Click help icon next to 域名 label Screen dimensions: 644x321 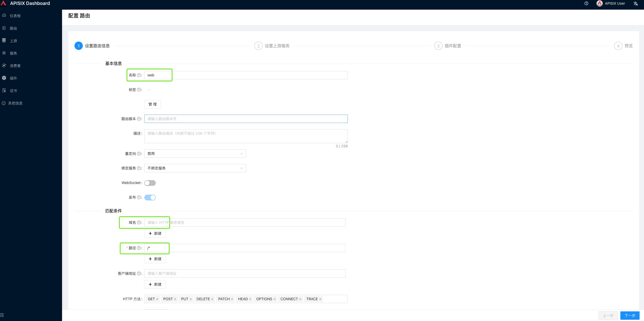[x=139, y=222]
